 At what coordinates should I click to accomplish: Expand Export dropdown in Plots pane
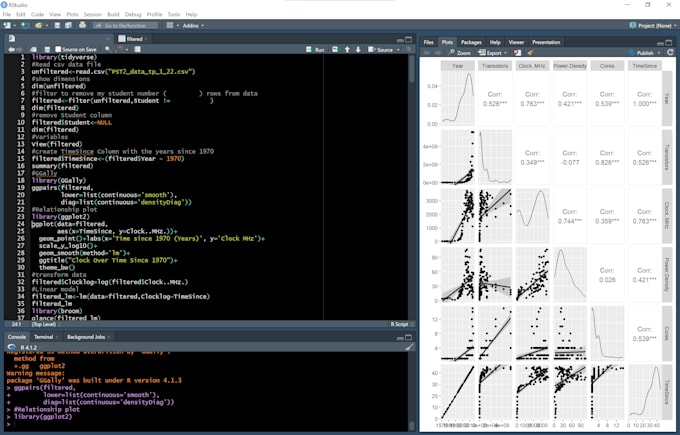pyautogui.click(x=505, y=53)
